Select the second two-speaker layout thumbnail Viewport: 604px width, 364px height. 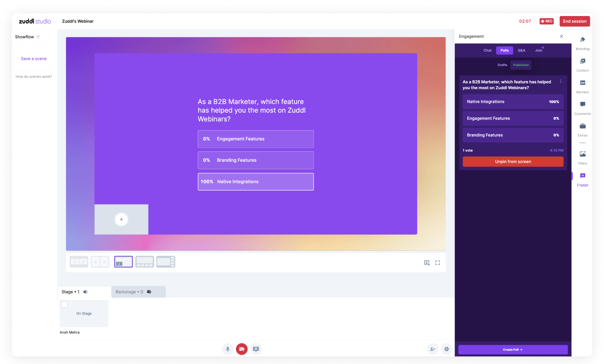100,262
